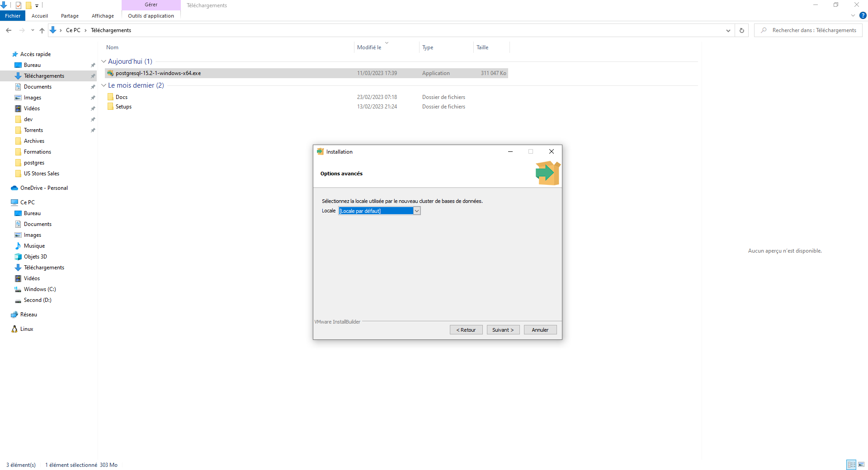Click the quick access new folder icon
The height and width of the screenshot is (470, 868).
(x=28, y=5)
